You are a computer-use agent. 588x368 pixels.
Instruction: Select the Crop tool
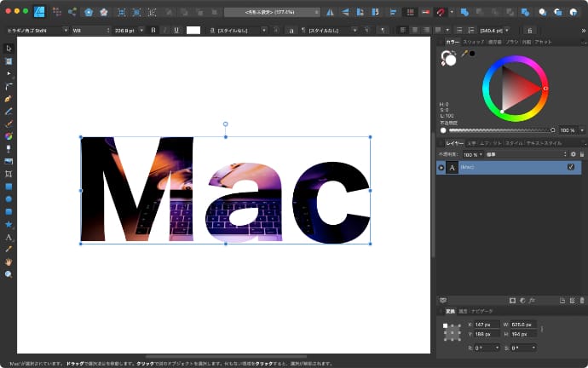click(x=9, y=173)
